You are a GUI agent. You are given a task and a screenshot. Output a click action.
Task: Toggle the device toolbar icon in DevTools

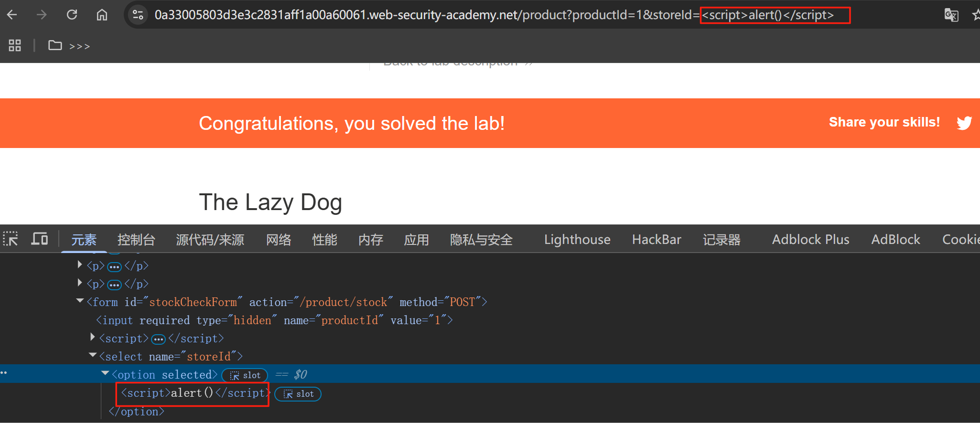point(40,239)
